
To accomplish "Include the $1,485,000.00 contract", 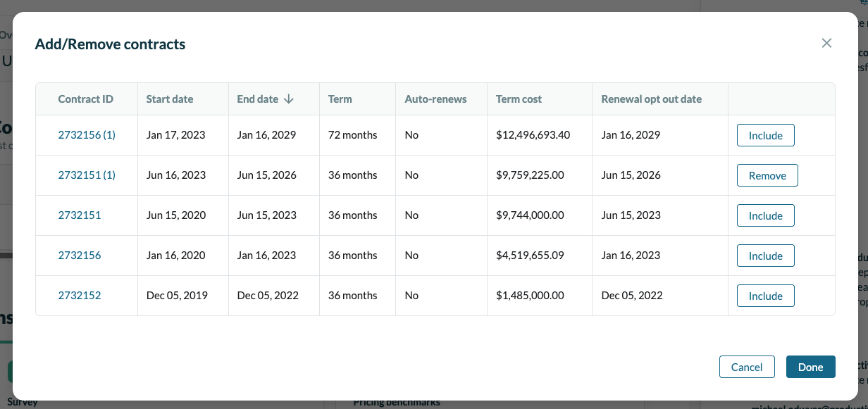I will [765, 296].
